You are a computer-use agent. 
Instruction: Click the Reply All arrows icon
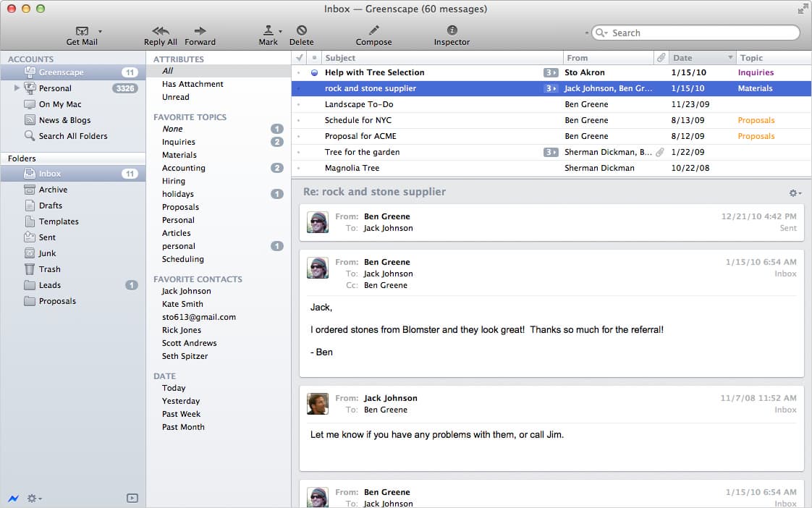pos(161,31)
